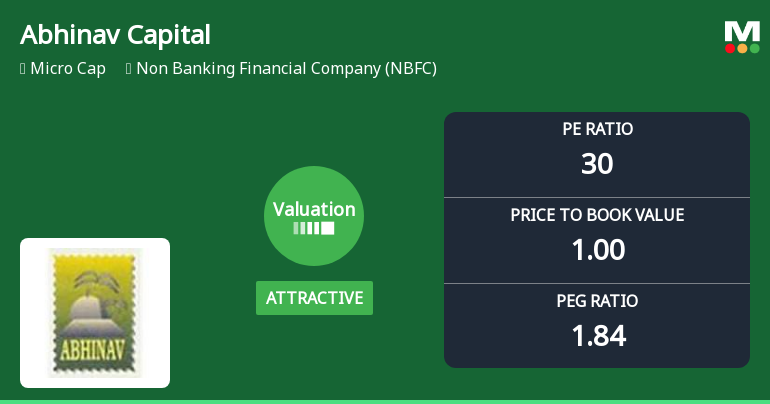Select the Abhinav Capital title
The image size is (770, 404).
[115, 35]
